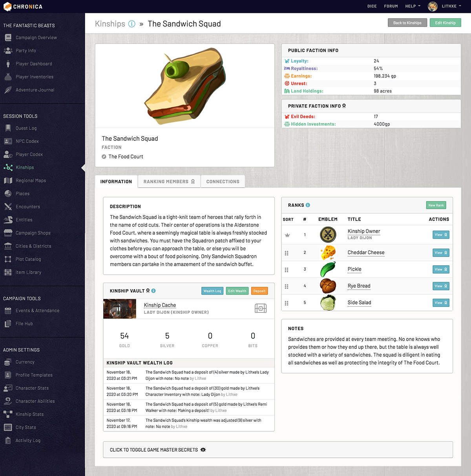The width and height of the screenshot is (471, 476).
Task: Open the Quest Log sidebar icon
Action: click(x=8, y=128)
